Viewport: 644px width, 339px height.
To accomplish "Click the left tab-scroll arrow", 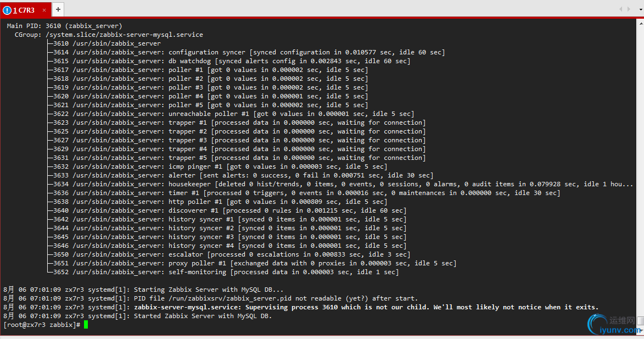I will 620,9.
